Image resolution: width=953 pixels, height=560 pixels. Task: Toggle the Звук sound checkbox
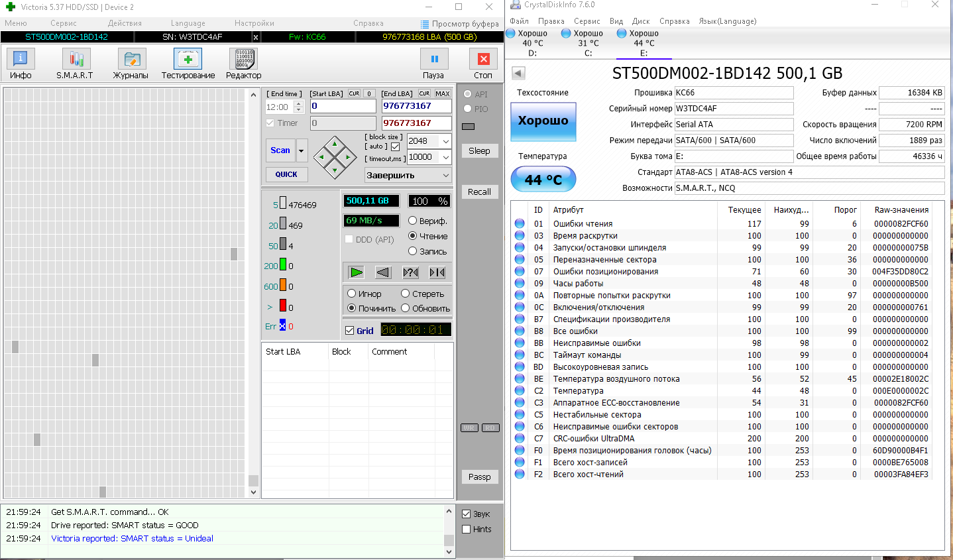coord(467,514)
